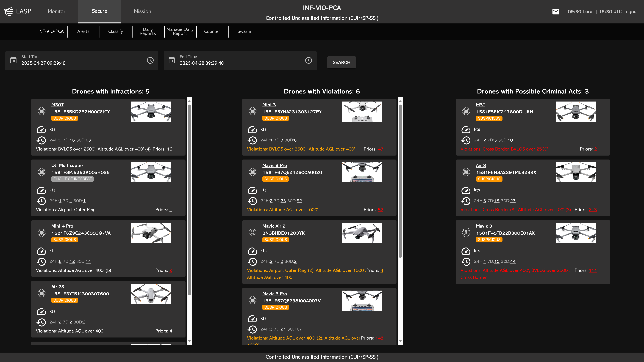Image resolution: width=644 pixels, height=362 pixels.
Task: Click history icon on M30T card
Action: [x=41, y=140]
